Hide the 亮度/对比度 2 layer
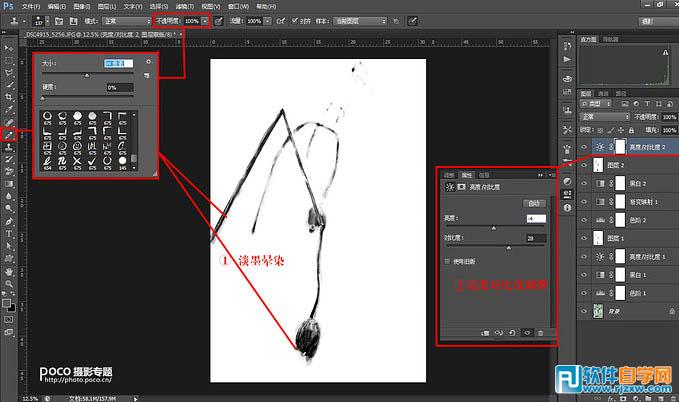Viewport: 679px width, 402px height. tap(584, 147)
